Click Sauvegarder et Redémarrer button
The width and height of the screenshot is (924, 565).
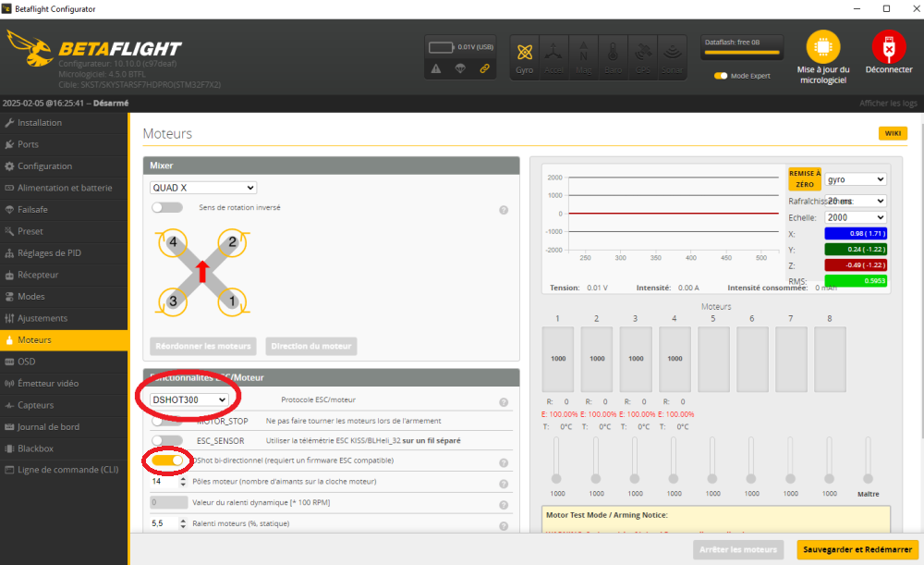857,549
